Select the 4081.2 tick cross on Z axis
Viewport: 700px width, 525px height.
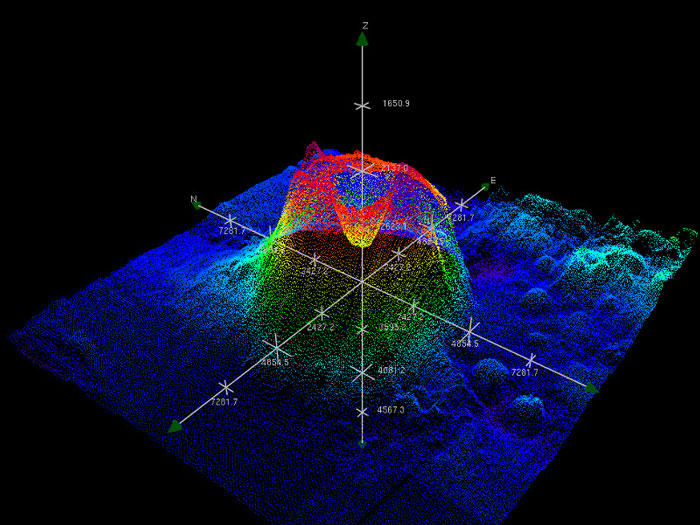click(362, 372)
